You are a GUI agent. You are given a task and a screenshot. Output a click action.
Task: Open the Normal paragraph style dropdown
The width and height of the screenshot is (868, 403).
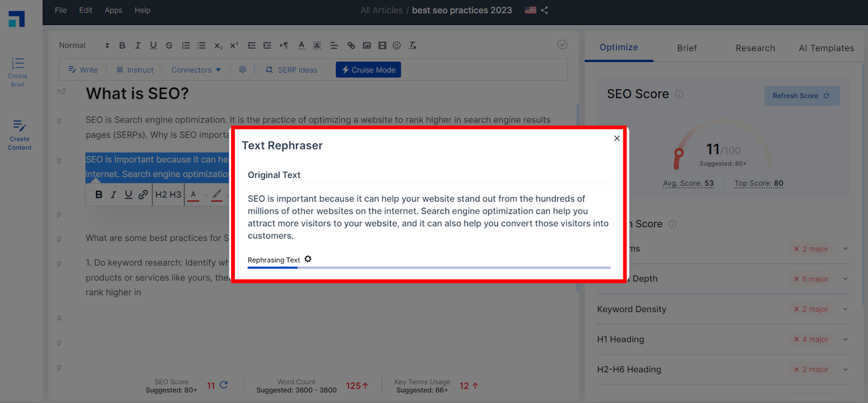coord(84,46)
